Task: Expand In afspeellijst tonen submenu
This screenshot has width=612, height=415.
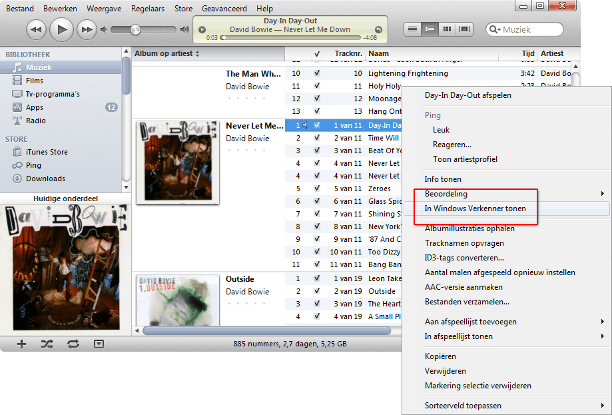Action: click(x=507, y=336)
